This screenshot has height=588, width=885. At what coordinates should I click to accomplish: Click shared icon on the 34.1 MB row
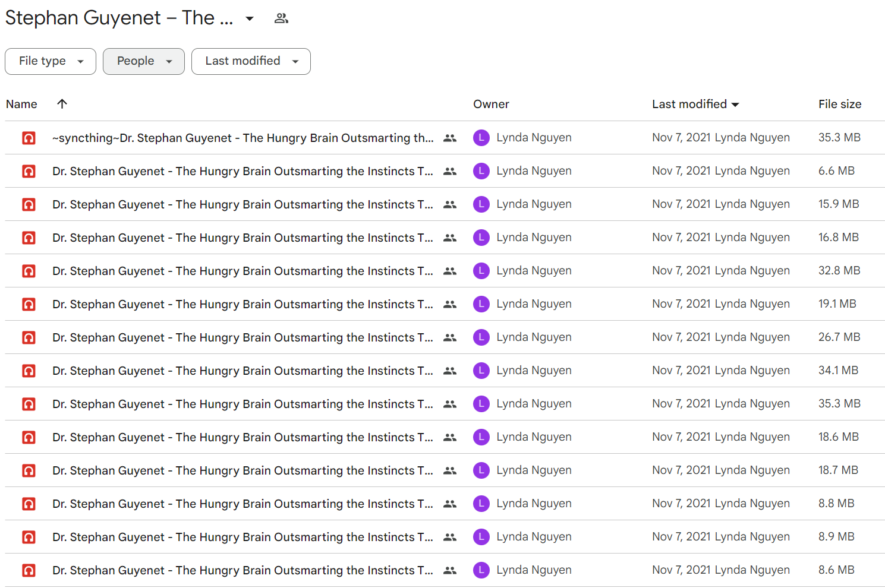pos(450,371)
